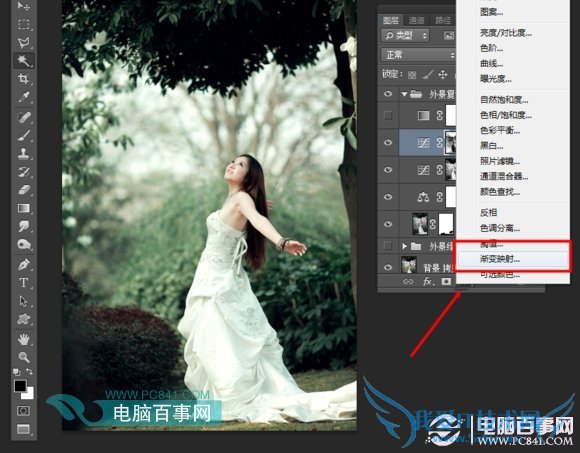Lock layer position
The height and width of the screenshot is (453, 580).
pyautogui.click(x=443, y=75)
